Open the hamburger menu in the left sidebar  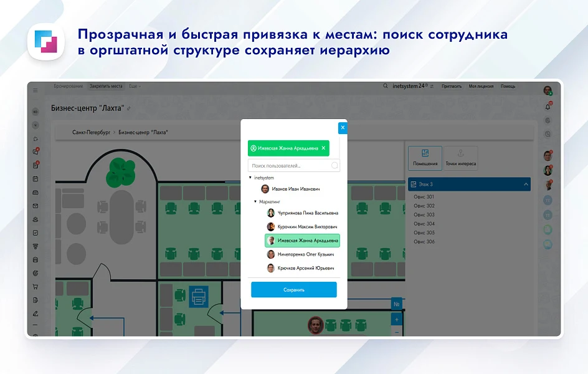pyautogui.click(x=36, y=90)
